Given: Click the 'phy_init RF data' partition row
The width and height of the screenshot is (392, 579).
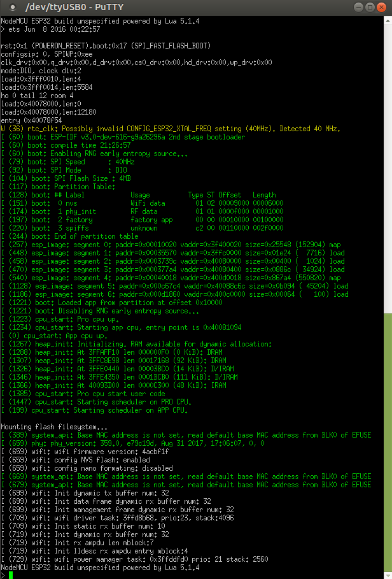Looking at the screenshot, I should (x=143, y=211).
